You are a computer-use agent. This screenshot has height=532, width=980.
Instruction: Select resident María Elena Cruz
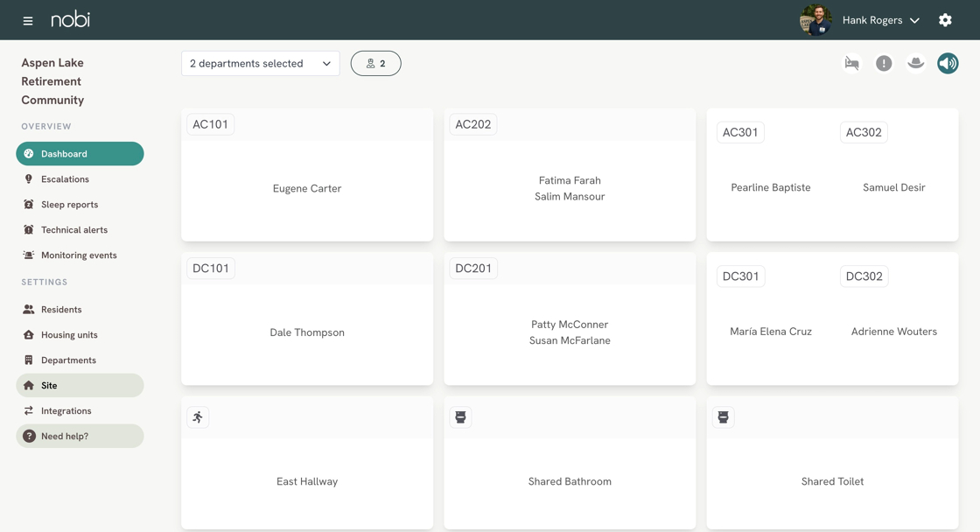point(771,332)
